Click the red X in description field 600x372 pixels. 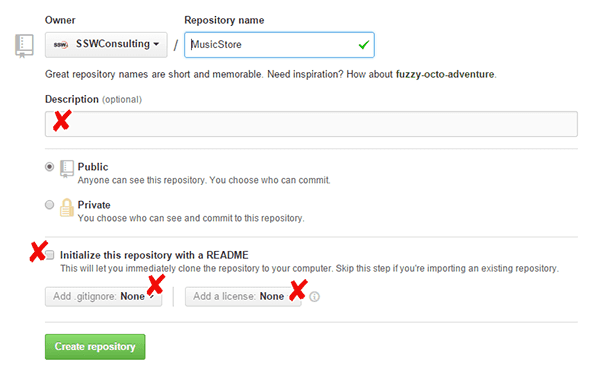click(62, 120)
